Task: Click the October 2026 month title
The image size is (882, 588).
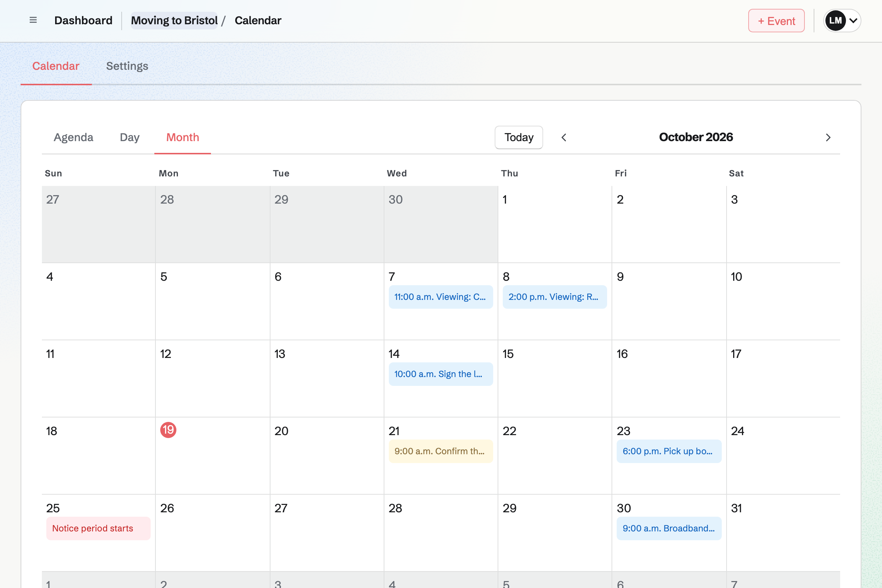Action: [696, 137]
